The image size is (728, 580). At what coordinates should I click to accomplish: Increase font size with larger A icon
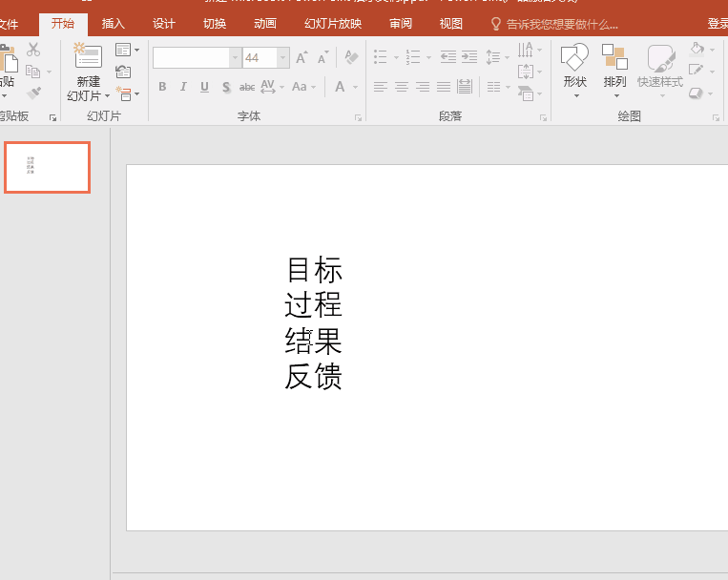point(302,57)
